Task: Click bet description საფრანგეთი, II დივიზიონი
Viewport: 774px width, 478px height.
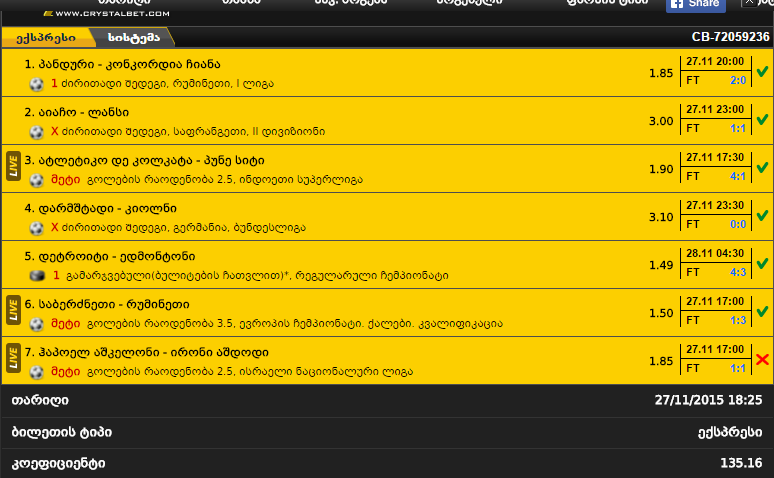Action: tap(188, 131)
